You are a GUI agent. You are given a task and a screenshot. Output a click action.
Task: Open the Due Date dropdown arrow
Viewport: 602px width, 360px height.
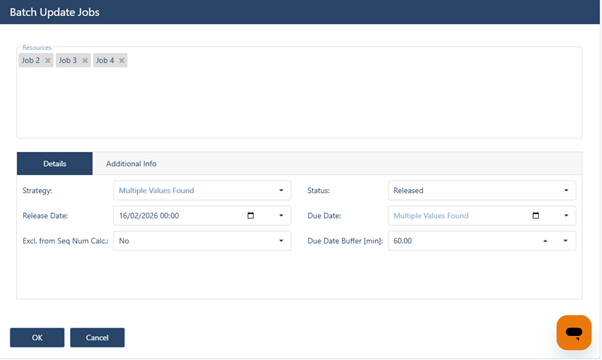[x=566, y=216]
